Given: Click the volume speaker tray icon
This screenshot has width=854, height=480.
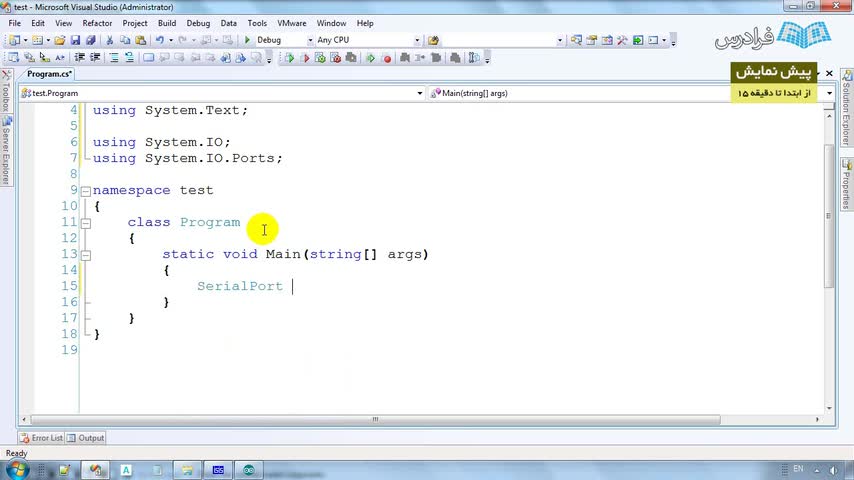Looking at the screenshot, I should tap(833, 470).
